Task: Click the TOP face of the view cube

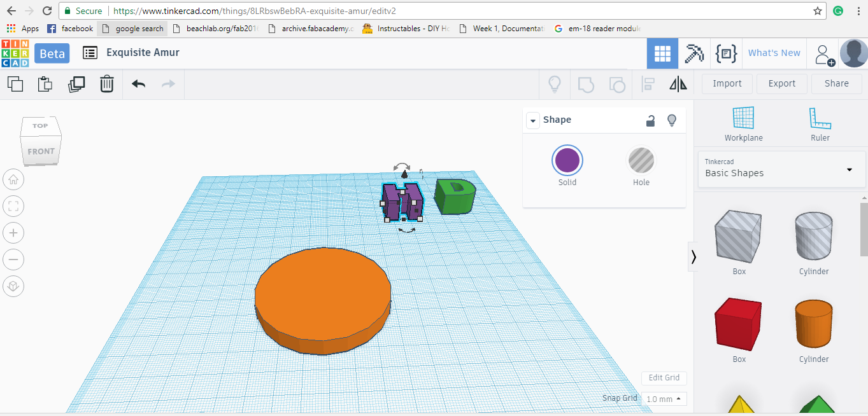Action: click(x=40, y=126)
